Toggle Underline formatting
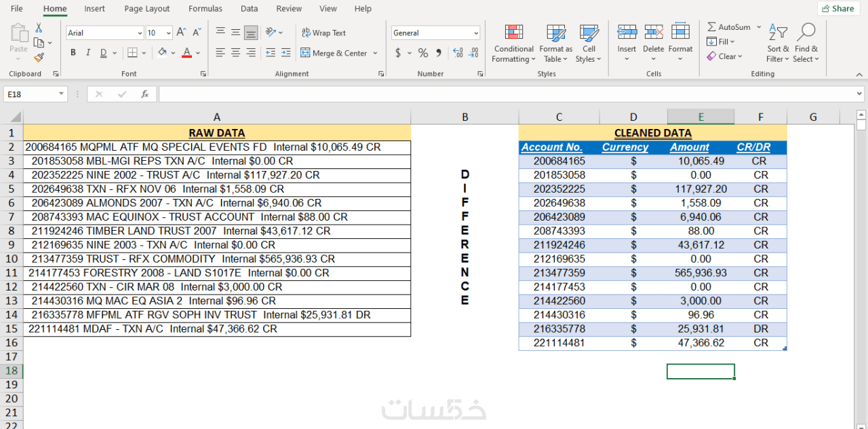 (x=103, y=53)
